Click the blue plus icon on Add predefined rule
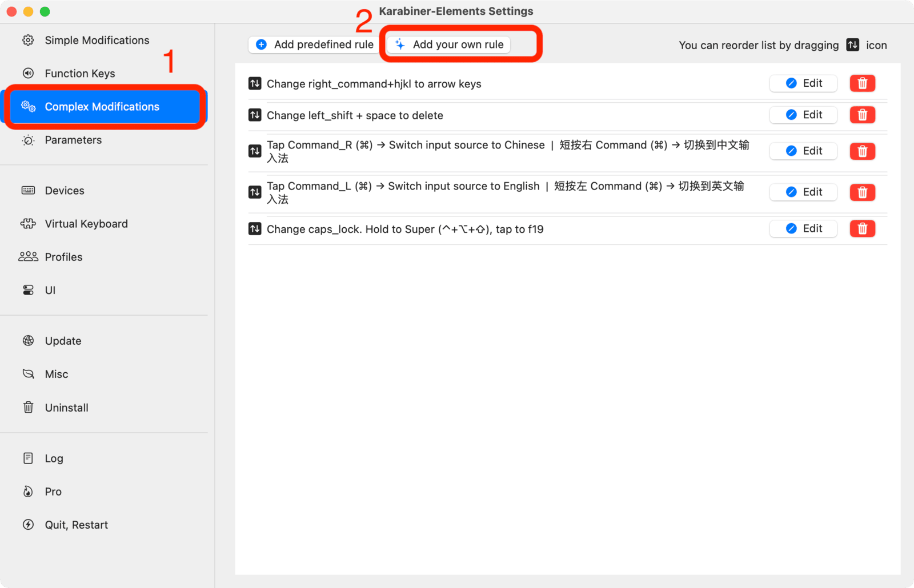This screenshot has width=914, height=588. (261, 45)
